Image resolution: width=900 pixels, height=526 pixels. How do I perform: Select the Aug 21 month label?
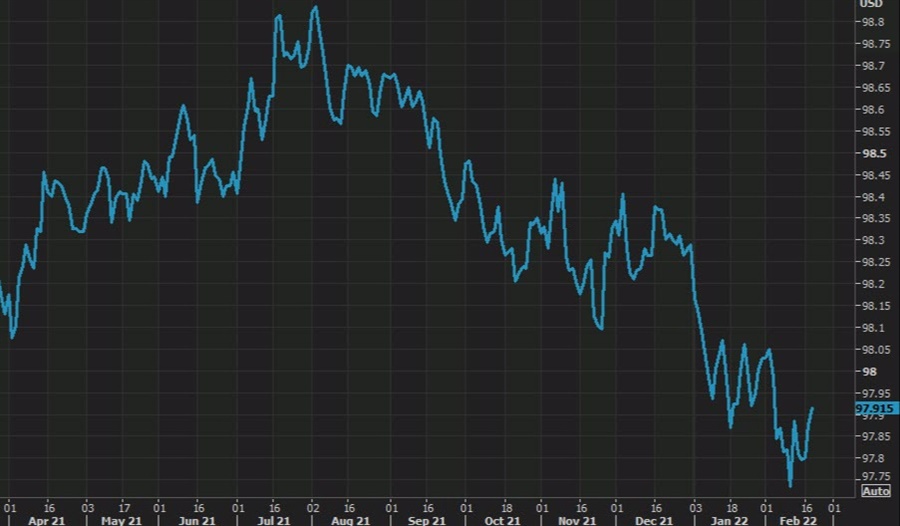(x=350, y=520)
